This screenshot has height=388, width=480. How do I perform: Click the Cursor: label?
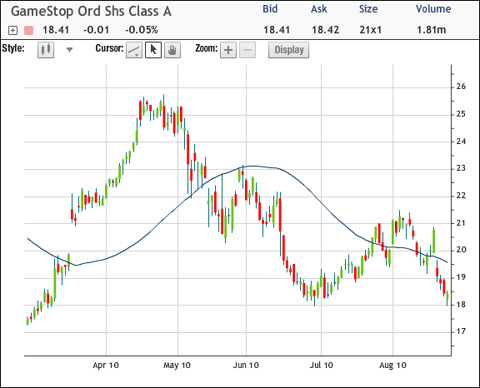[110, 49]
